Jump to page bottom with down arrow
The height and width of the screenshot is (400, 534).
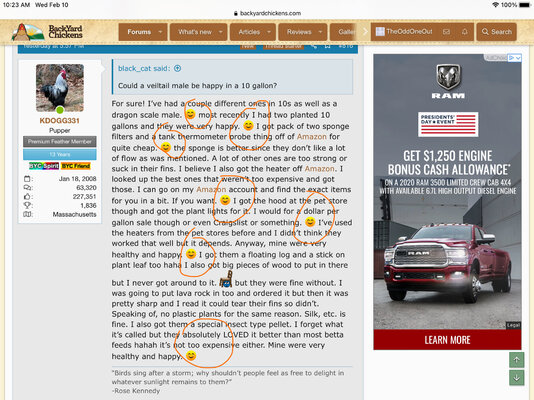click(516, 378)
